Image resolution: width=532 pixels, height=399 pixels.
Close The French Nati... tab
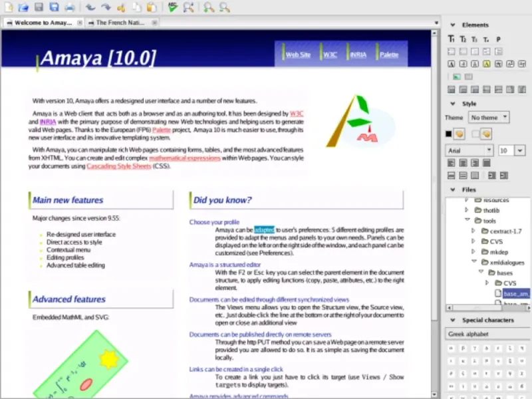(x=154, y=23)
